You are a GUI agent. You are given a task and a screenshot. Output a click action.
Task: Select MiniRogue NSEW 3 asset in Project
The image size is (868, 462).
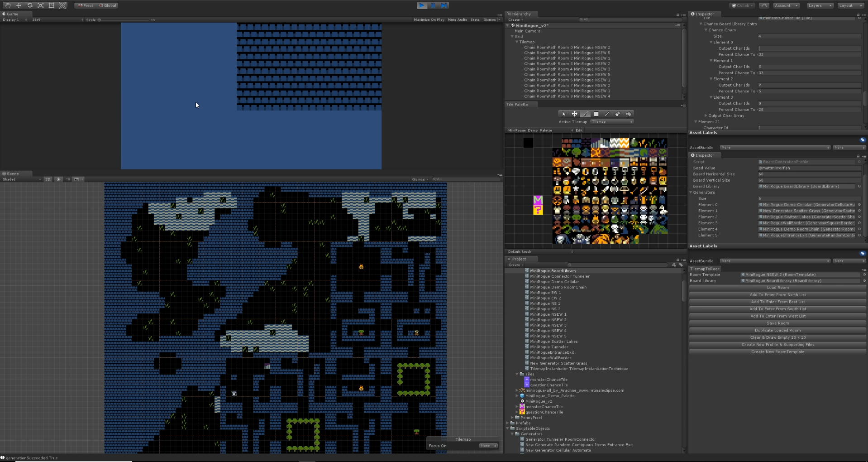pos(548,325)
